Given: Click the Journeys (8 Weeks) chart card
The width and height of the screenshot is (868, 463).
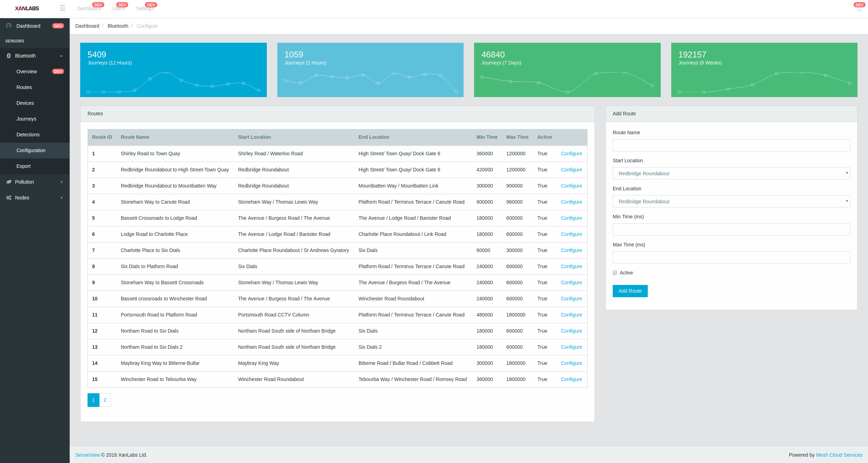Looking at the screenshot, I should 764,70.
